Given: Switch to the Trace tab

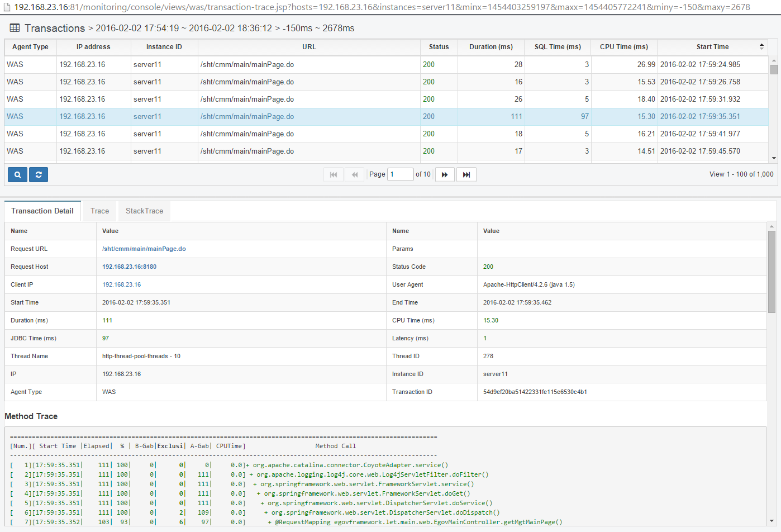Looking at the screenshot, I should [x=99, y=211].
